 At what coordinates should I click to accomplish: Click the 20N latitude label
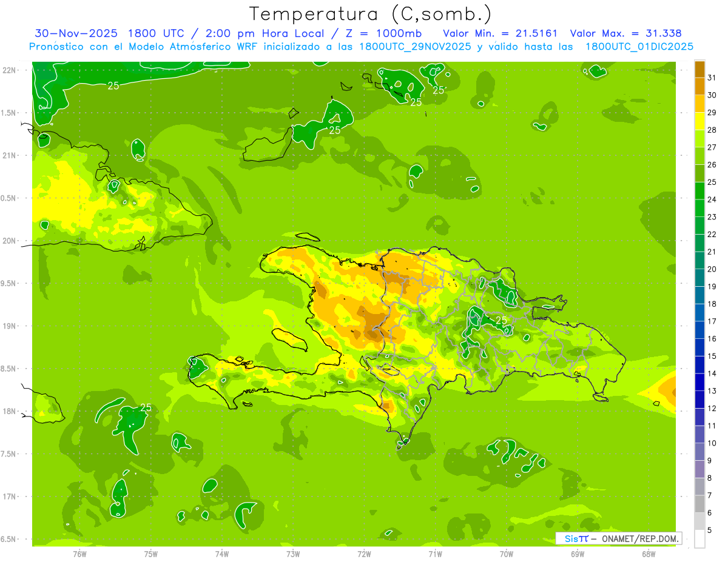coord(10,241)
